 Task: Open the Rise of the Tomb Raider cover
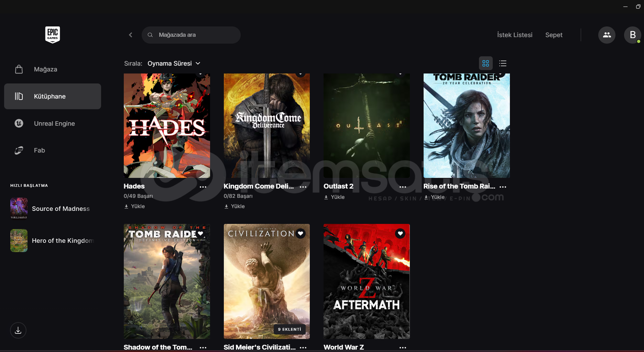tap(467, 126)
